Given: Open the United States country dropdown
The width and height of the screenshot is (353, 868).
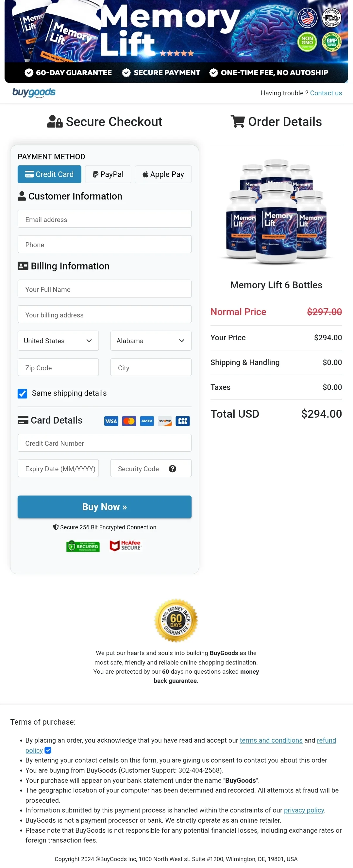Looking at the screenshot, I should (58, 341).
